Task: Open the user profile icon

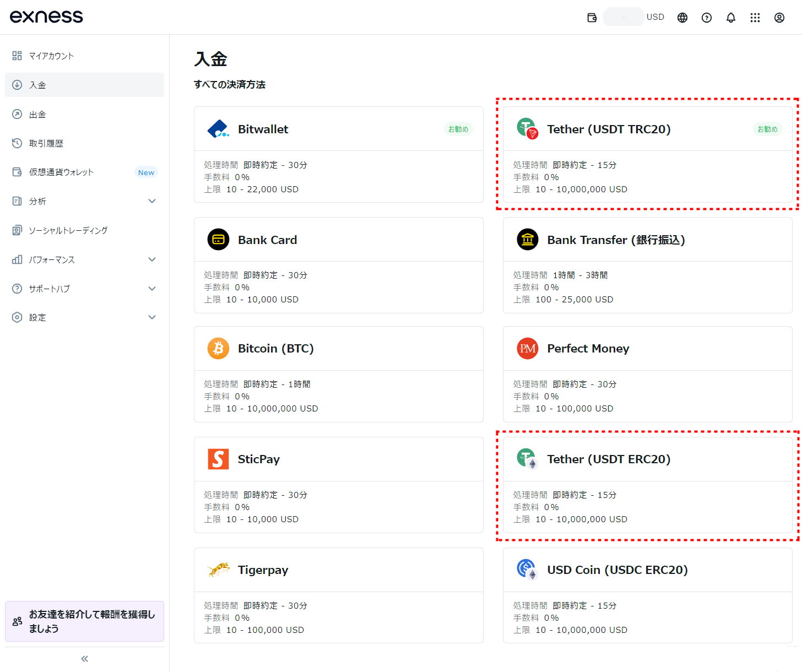Action: click(x=779, y=18)
